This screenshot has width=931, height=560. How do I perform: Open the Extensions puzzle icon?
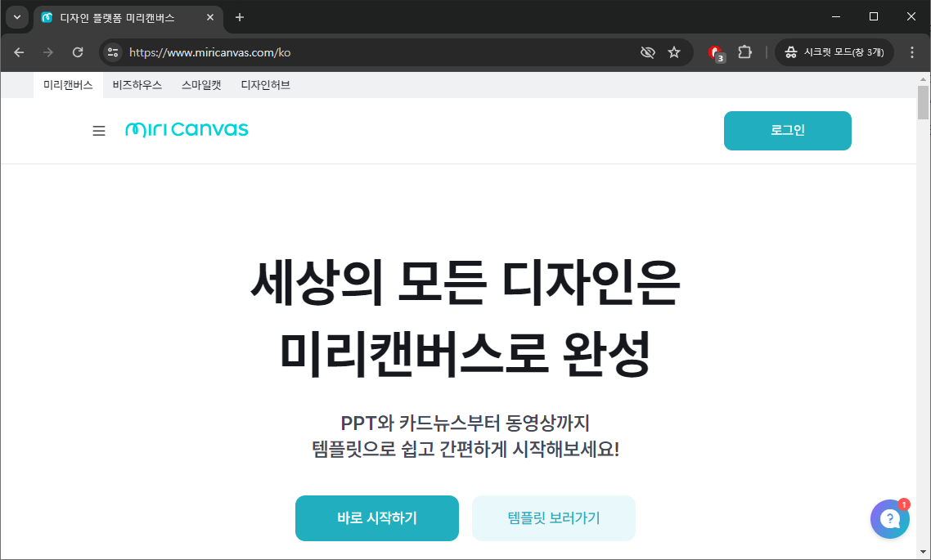pyautogui.click(x=744, y=52)
